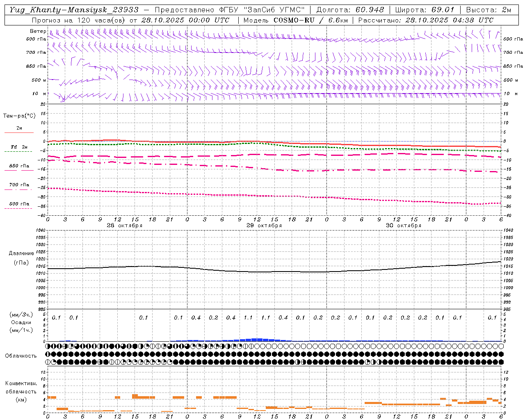Click the Облачность panel label
The height and width of the screenshot is (420, 525).
tap(21, 356)
